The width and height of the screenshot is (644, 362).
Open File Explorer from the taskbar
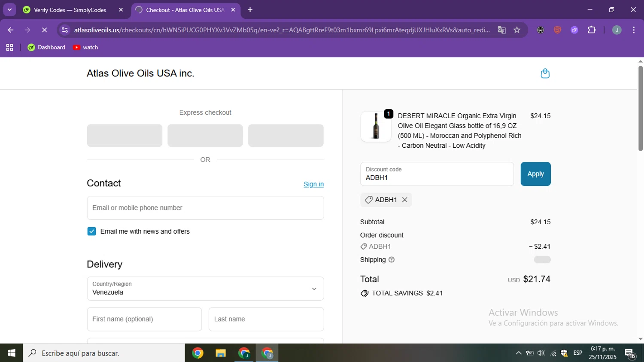(x=221, y=353)
